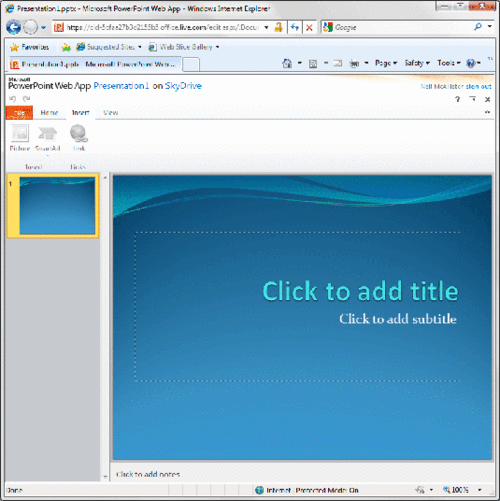This screenshot has height=501, width=500.
Task: Click the Refresh page icon
Action: click(x=295, y=27)
